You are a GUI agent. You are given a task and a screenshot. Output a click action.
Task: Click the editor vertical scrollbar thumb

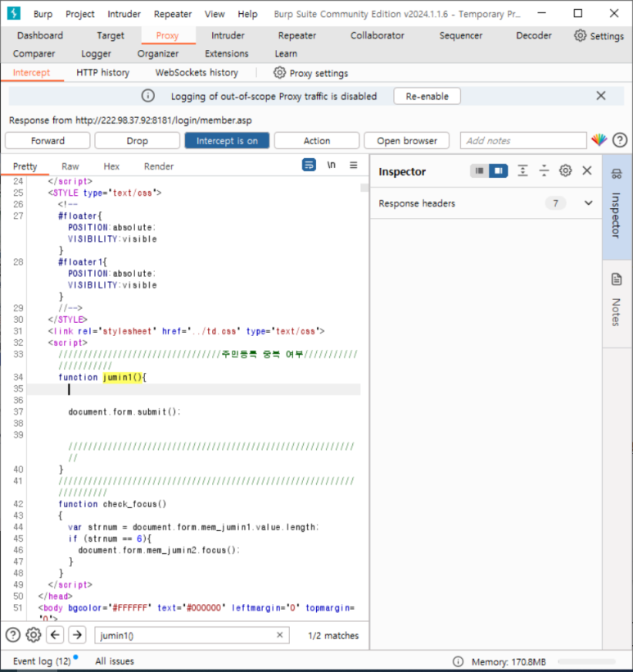364,188
